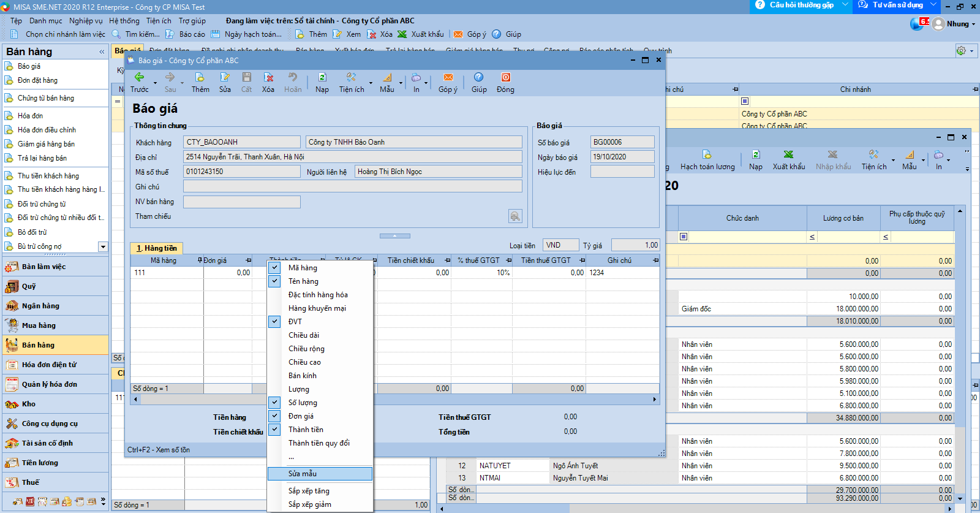Click Ngày hạch toán button
980x513 pixels.
247,34
